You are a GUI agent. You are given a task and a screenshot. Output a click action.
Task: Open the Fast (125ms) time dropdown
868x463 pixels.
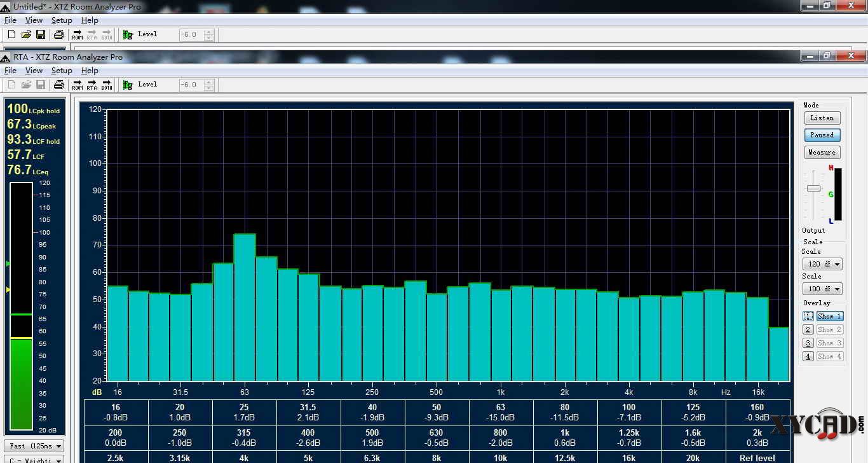[34, 446]
